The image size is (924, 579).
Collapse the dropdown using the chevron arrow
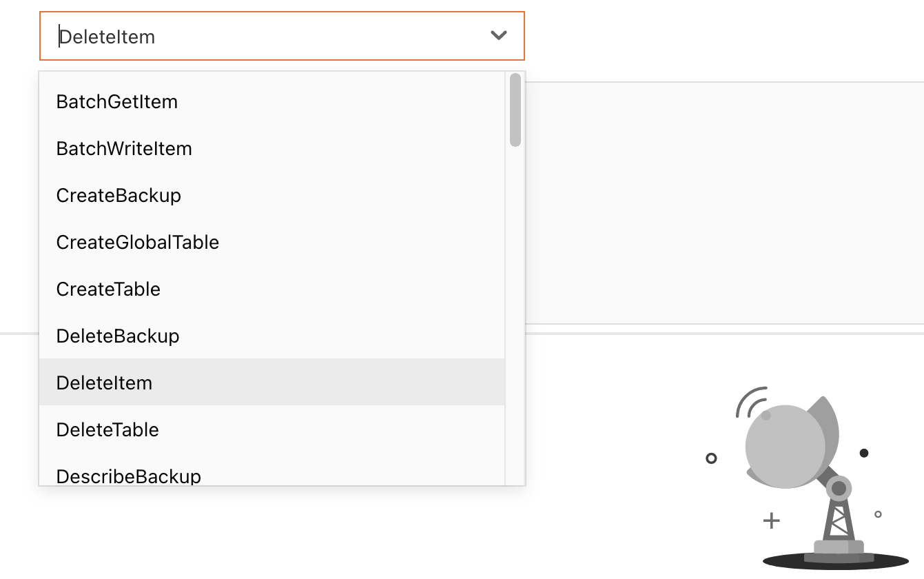pos(499,36)
